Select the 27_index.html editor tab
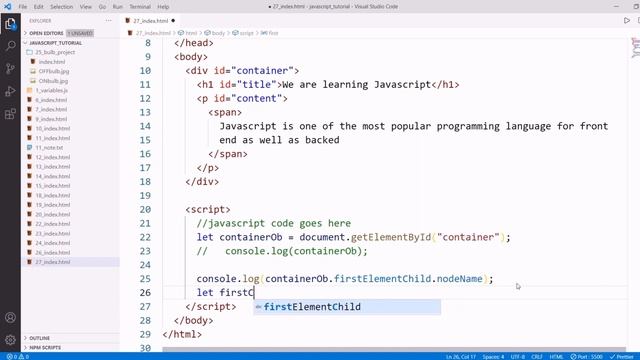The image size is (640, 360). 150,20
